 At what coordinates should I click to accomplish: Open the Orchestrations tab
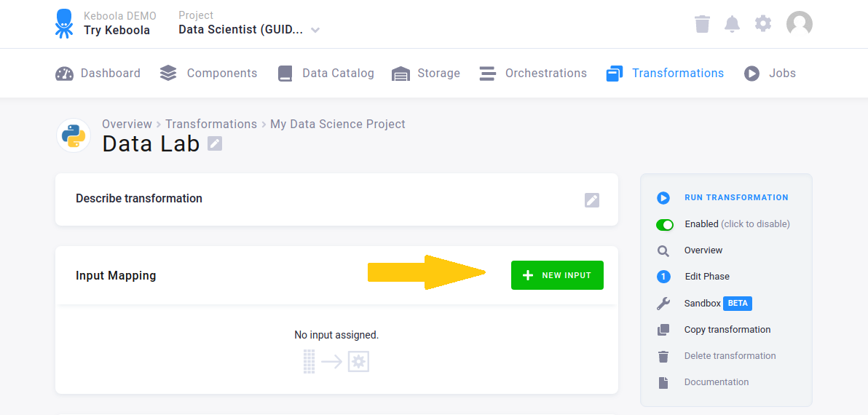click(x=533, y=74)
